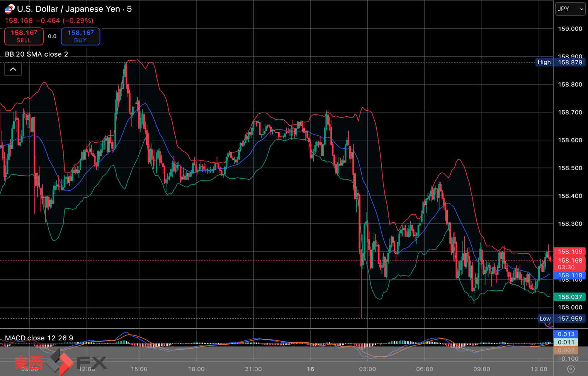Select the MACD close 12 26 9 label
588x376 pixels.
(x=39, y=338)
